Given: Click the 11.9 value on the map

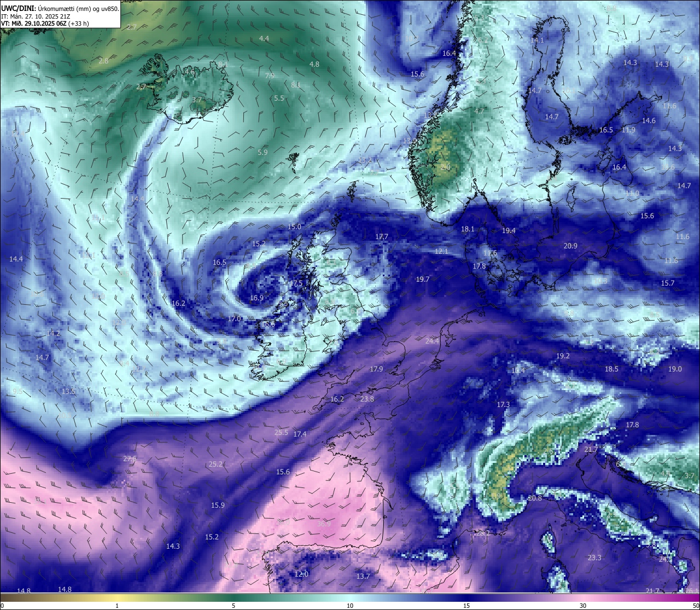Looking at the screenshot, I should tap(629, 130).
